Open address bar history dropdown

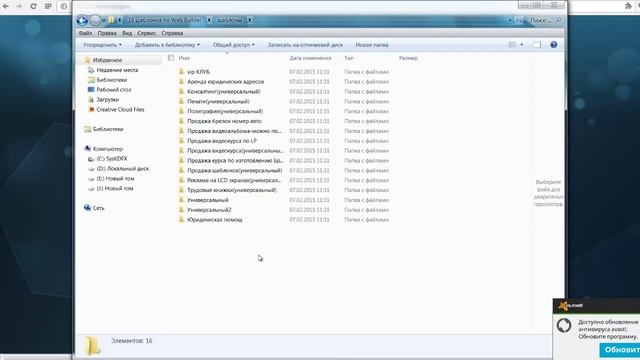tap(510, 20)
